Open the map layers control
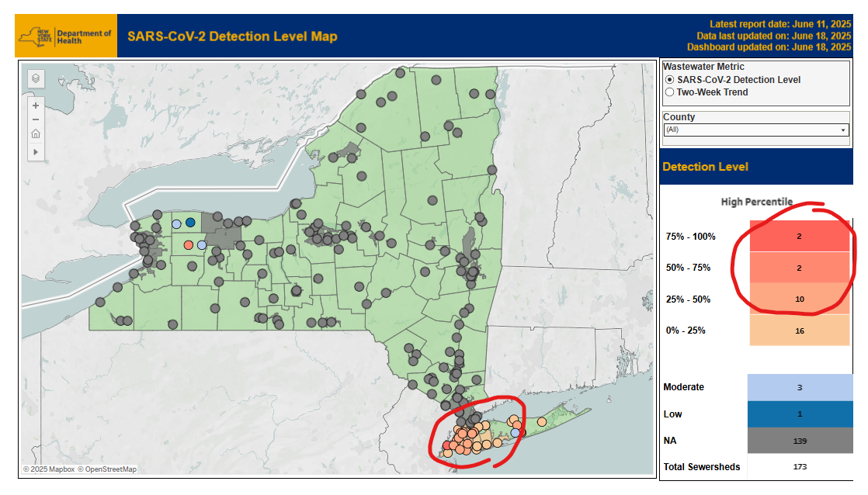The image size is (868, 495). 36,78
